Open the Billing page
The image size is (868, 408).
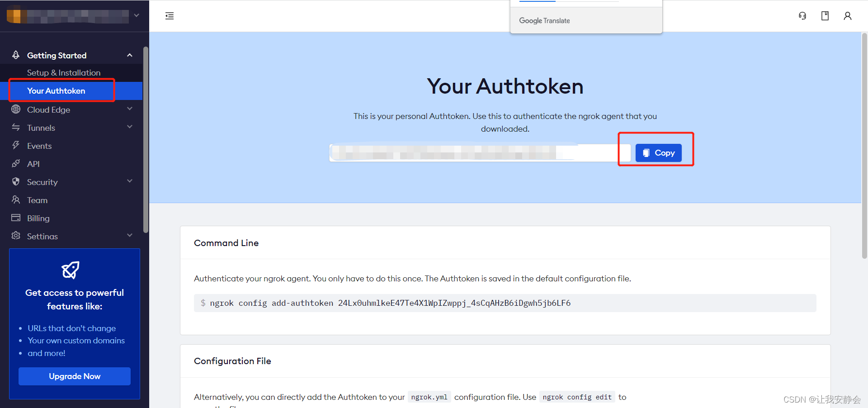point(38,218)
